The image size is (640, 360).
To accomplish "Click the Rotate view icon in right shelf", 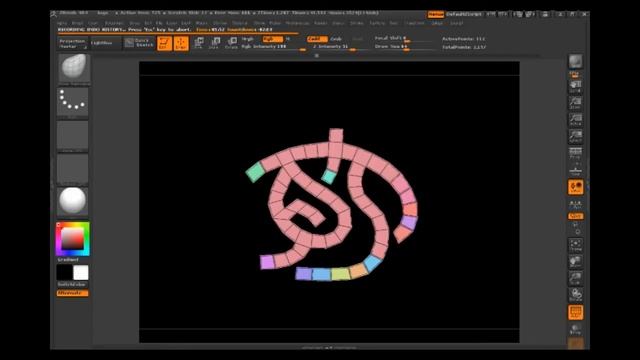I will (x=576, y=295).
